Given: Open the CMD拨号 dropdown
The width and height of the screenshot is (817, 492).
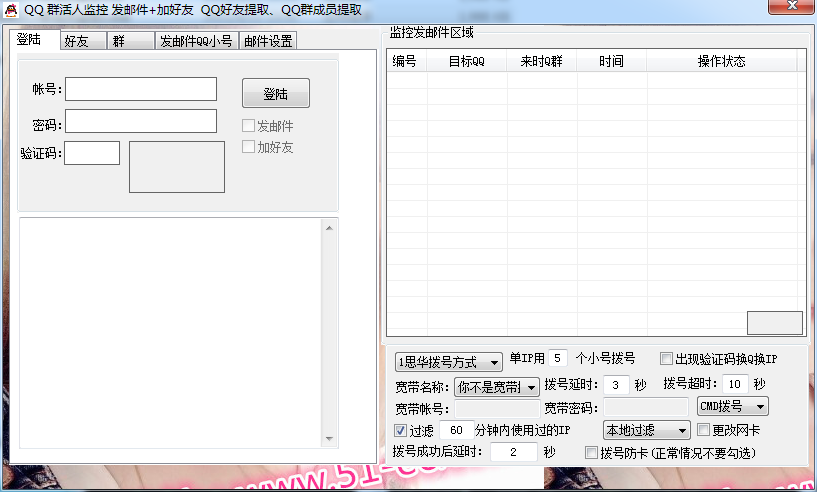Looking at the screenshot, I should (733, 407).
